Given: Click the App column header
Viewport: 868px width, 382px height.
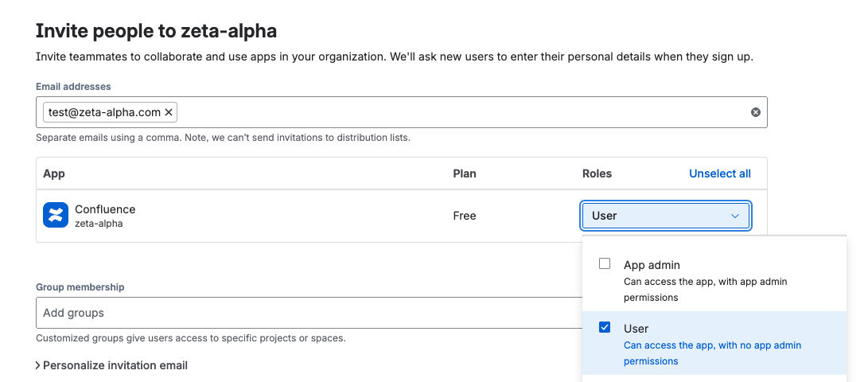Looking at the screenshot, I should tap(53, 173).
